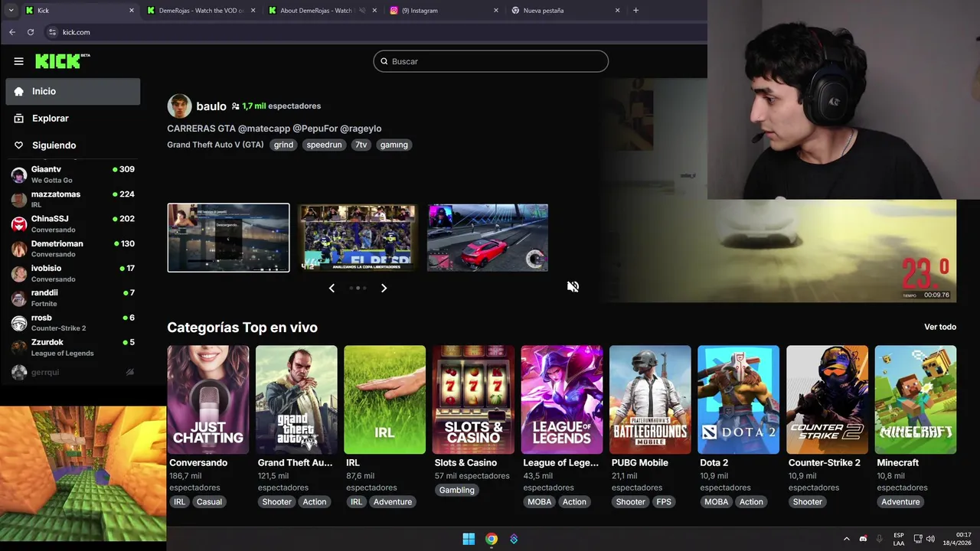Click the Casual tag under Conversando
The height and width of the screenshot is (551, 980).
tap(209, 502)
